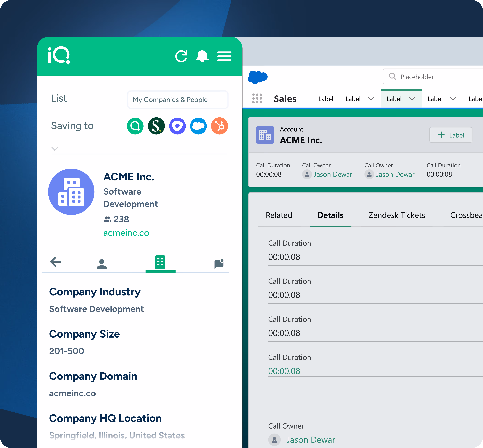Click the Sales app name

click(285, 99)
